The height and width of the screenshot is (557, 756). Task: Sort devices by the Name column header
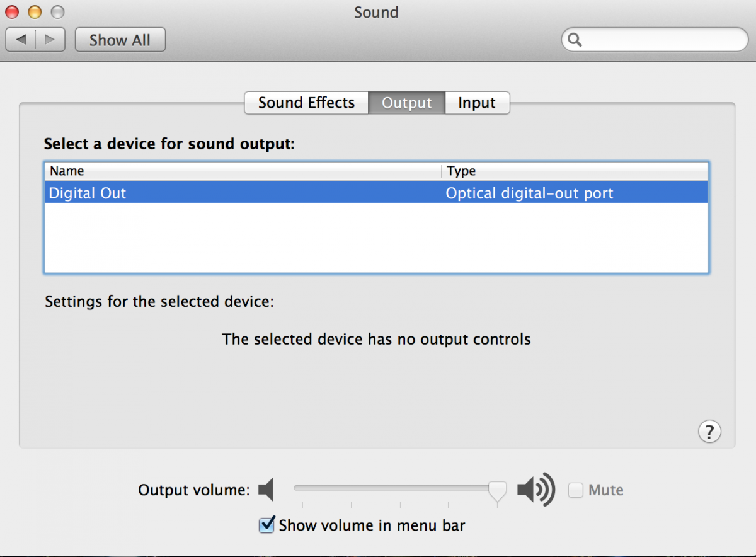[x=243, y=171]
